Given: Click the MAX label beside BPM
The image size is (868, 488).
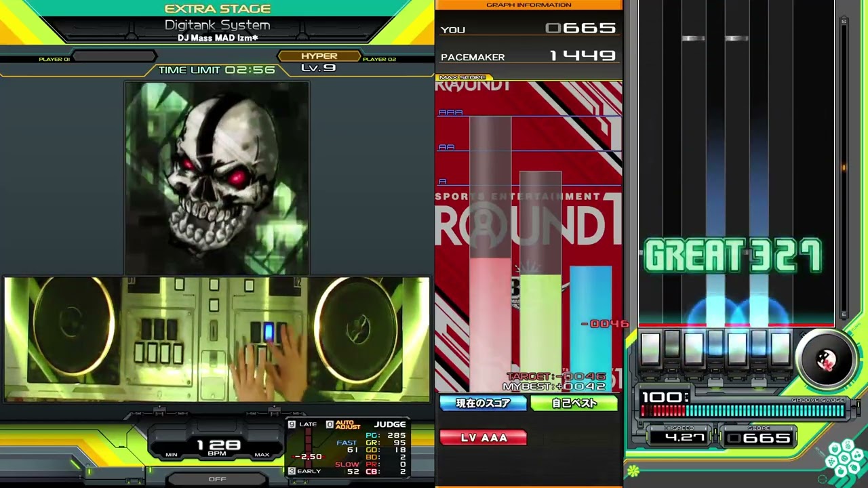Looking at the screenshot, I should pos(262,455).
